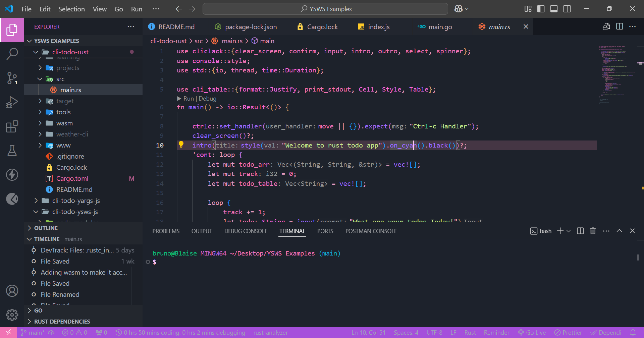Open the Selection menu
The height and width of the screenshot is (338, 644).
coord(71,9)
